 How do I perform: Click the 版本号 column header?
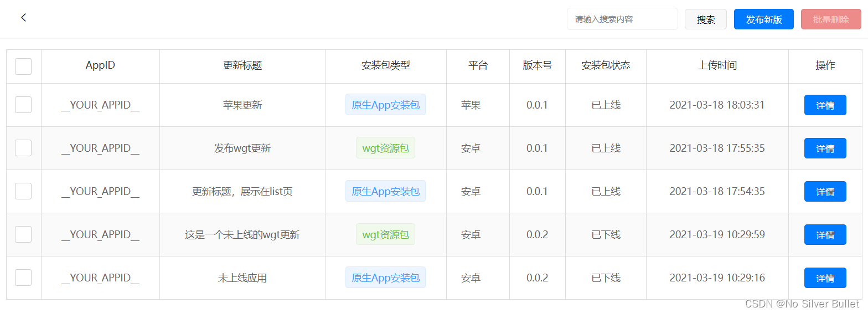point(538,65)
